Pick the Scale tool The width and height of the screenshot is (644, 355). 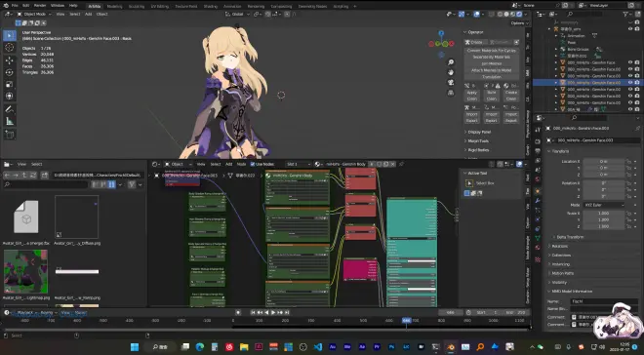(10, 84)
